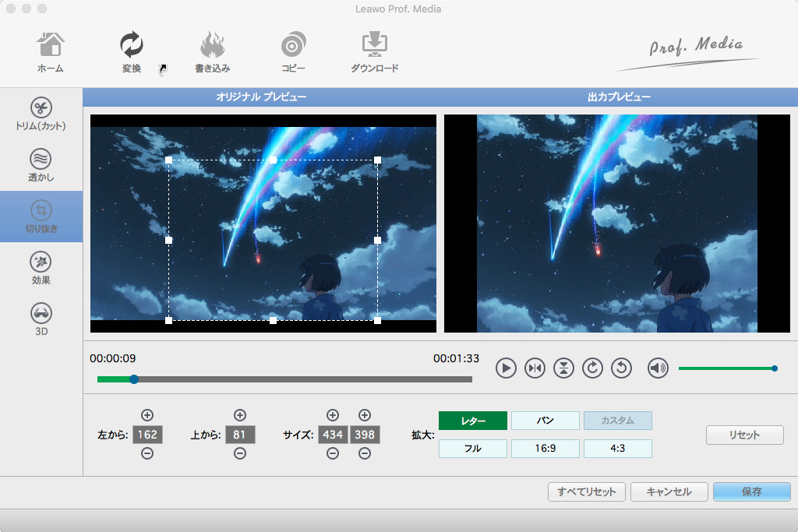The image size is (798, 532).
Task: Click the bottom-right crop handle
Action: [x=377, y=320]
